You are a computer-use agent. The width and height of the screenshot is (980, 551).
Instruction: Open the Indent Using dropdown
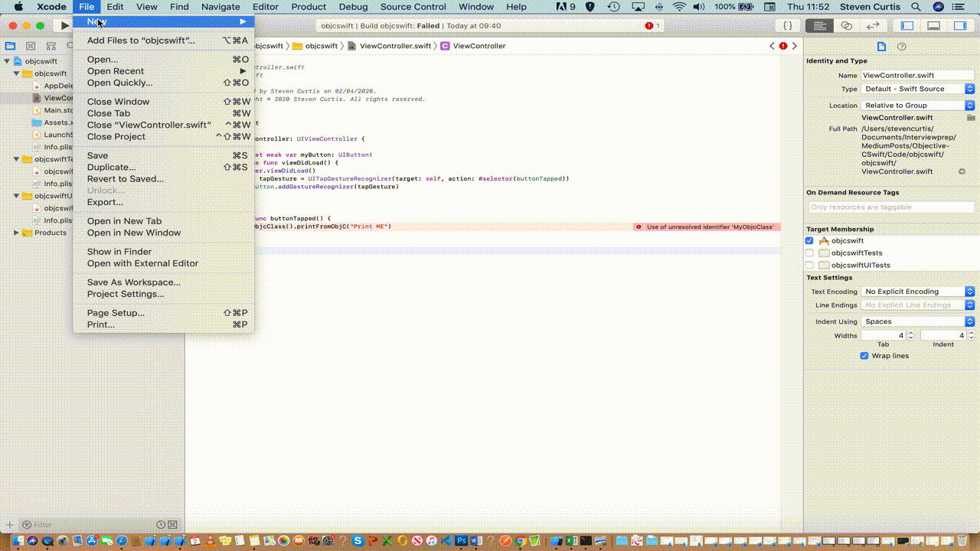click(x=918, y=321)
